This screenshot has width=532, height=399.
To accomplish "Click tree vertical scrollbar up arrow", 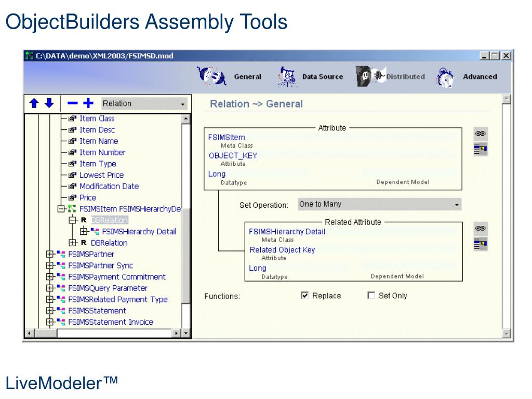I will click(185, 119).
